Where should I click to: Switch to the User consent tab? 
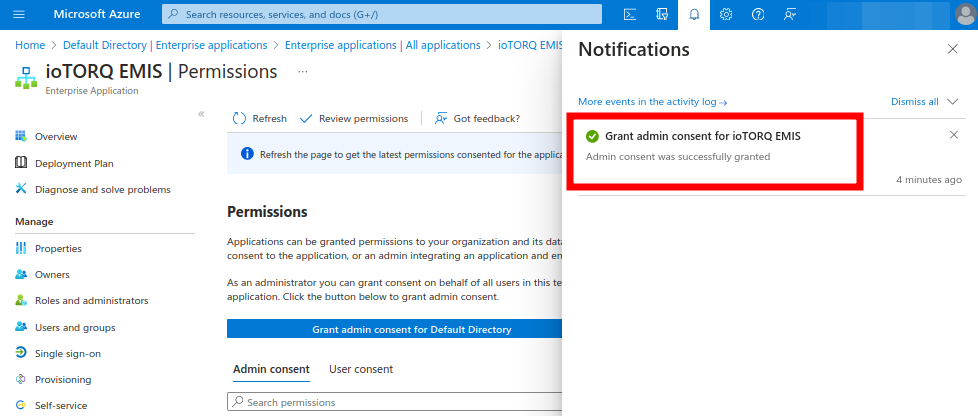(361, 369)
